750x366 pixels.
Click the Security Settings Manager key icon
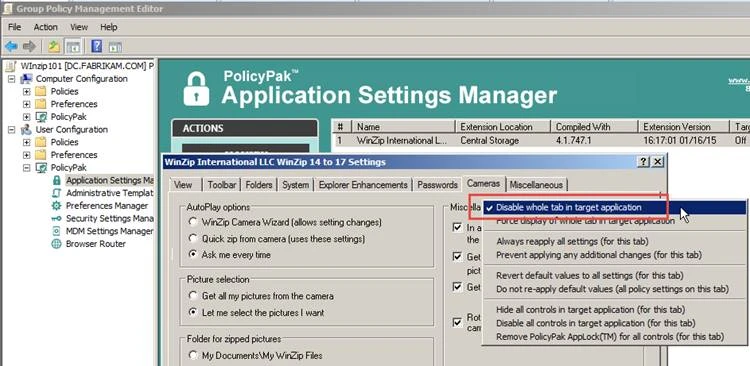(56, 219)
